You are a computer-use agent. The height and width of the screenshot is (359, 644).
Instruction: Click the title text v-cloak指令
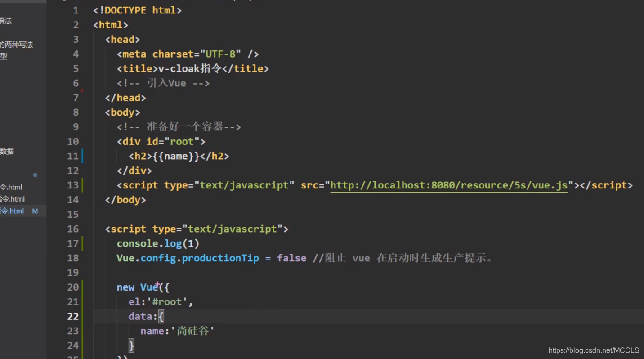(190, 68)
